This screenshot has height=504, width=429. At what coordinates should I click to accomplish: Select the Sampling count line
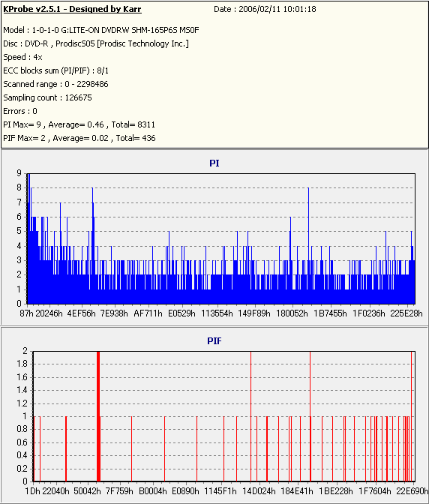click(47, 97)
